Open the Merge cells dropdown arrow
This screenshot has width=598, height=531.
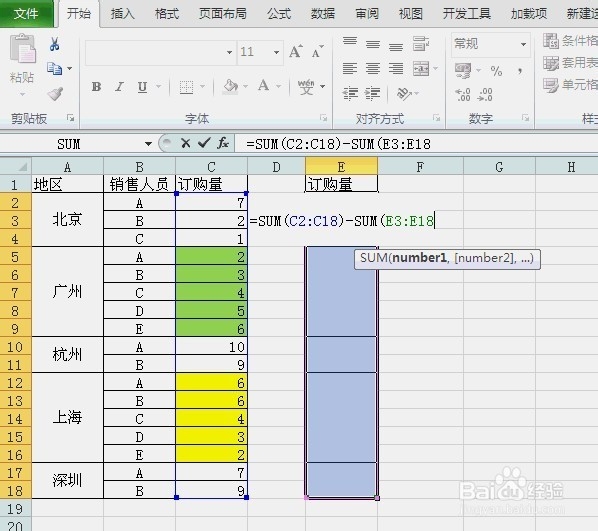pyautogui.click(x=435, y=69)
